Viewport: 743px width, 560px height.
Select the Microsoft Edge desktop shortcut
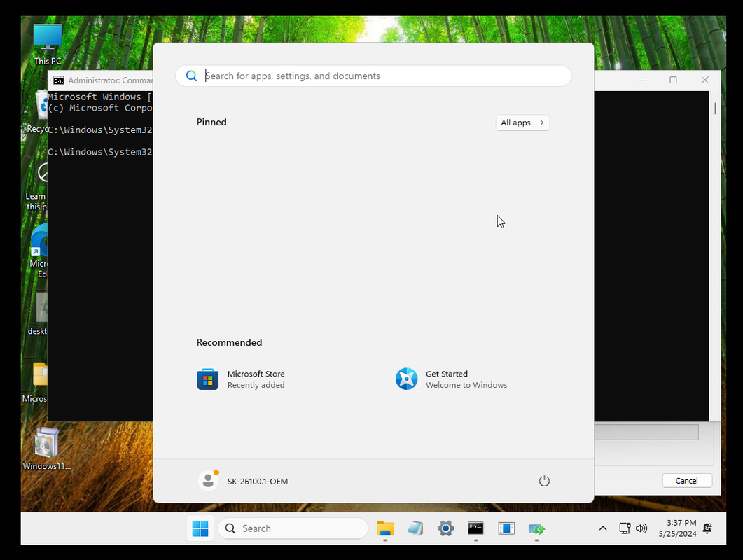point(39,251)
